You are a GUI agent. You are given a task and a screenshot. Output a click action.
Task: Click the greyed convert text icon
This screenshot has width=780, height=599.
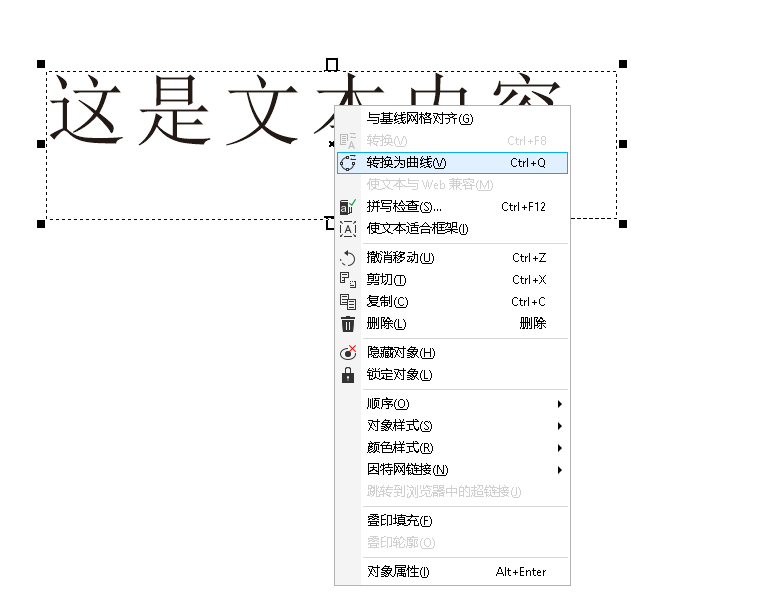click(x=348, y=141)
